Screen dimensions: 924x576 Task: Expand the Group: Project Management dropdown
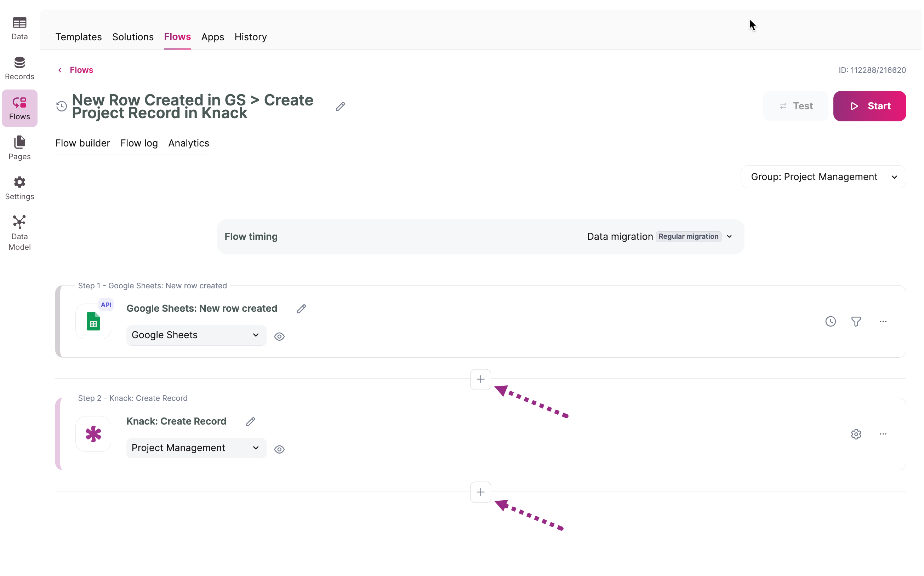click(x=823, y=177)
